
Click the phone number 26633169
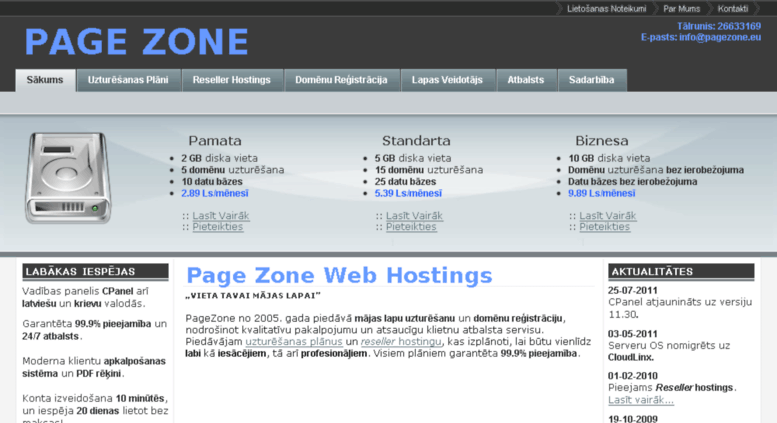pos(739,26)
